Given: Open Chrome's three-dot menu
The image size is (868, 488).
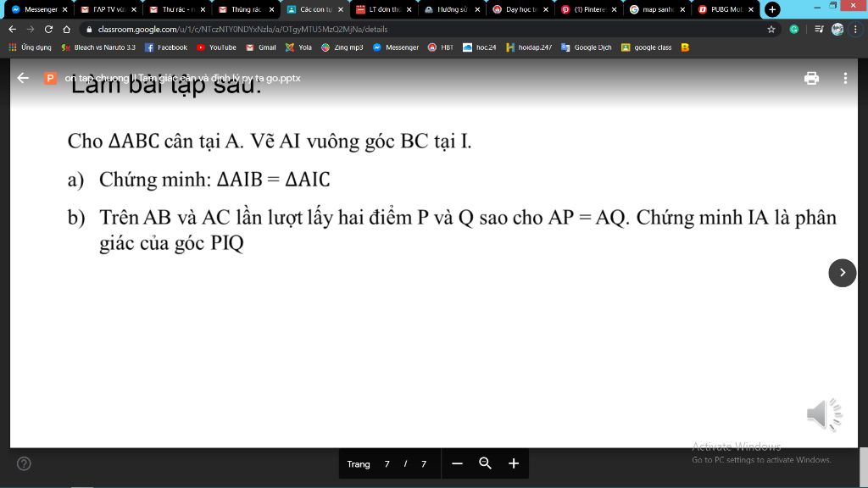Looking at the screenshot, I should click(855, 30).
